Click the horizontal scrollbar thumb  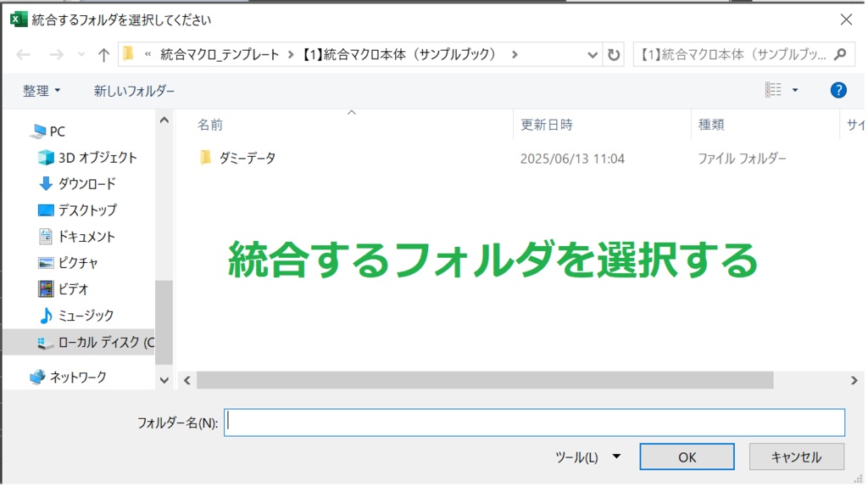tap(485, 380)
